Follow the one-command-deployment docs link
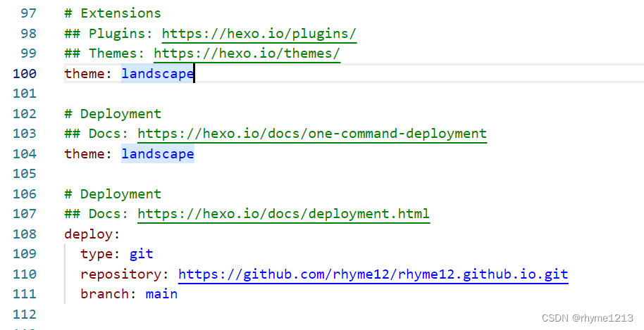The image size is (644, 330). (x=312, y=134)
